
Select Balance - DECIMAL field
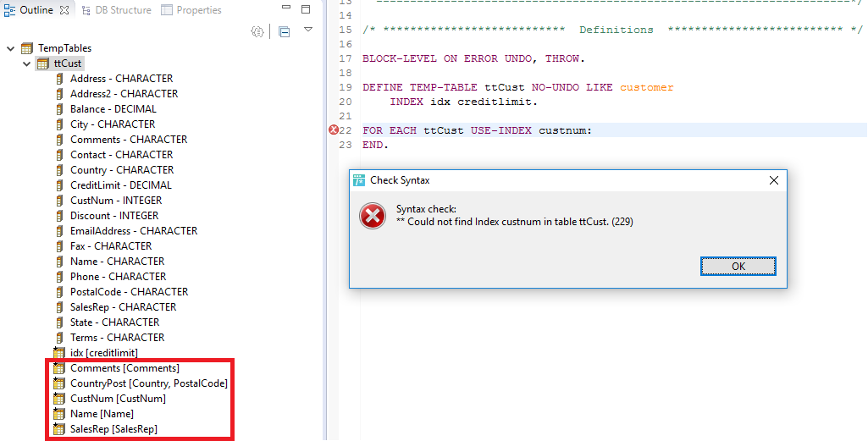pos(113,109)
